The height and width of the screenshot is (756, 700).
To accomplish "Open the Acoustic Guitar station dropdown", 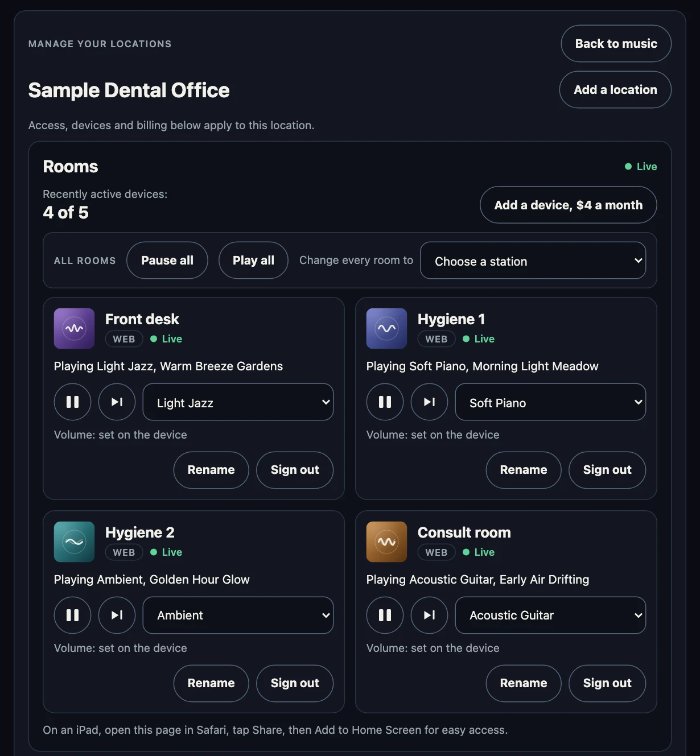I will (550, 615).
